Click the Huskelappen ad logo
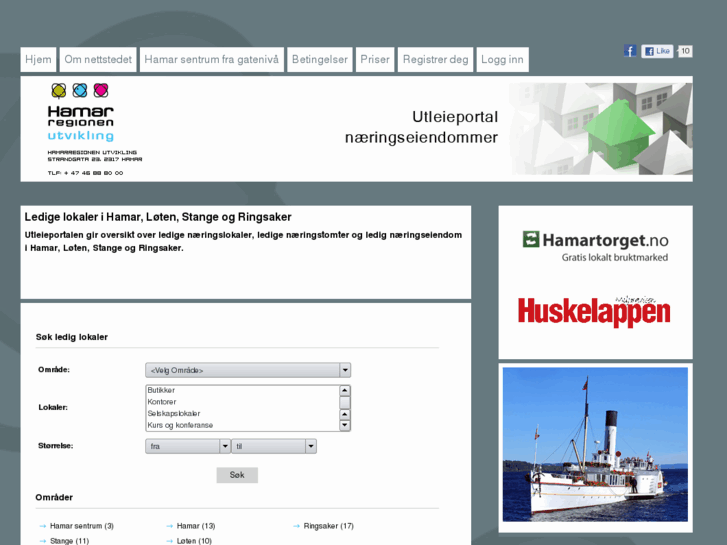Image resolution: width=727 pixels, height=545 pixels. coord(594,311)
